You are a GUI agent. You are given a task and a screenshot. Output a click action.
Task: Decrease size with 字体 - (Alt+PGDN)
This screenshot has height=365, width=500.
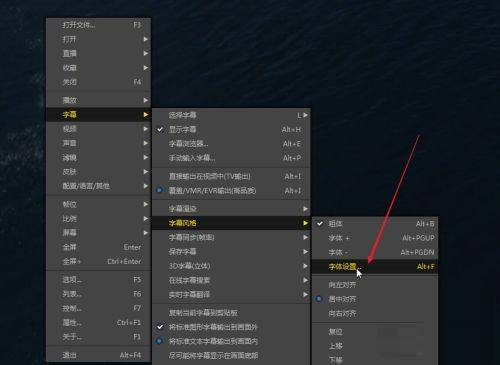click(x=375, y=252)
